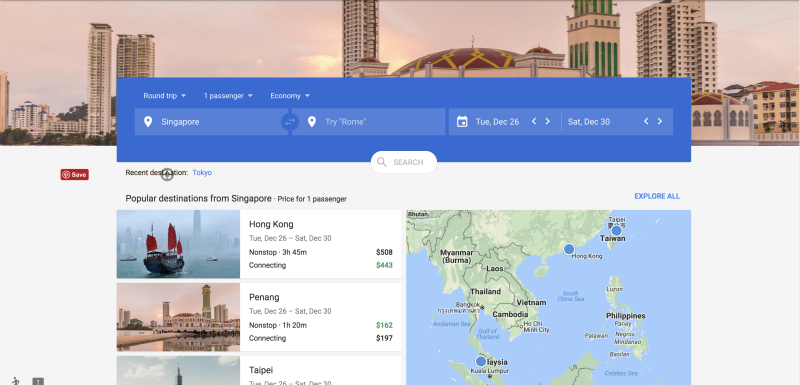800x385 pixels.
Task: Click Nonstop · 1h 20m under Penang
Action: (278, 325)
